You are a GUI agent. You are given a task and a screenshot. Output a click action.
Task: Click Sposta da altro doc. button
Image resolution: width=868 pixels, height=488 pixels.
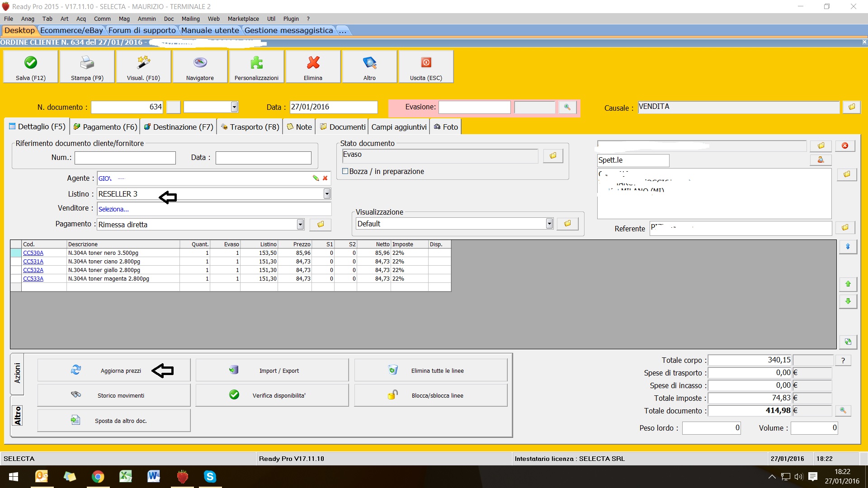click(x=114, y=421)
